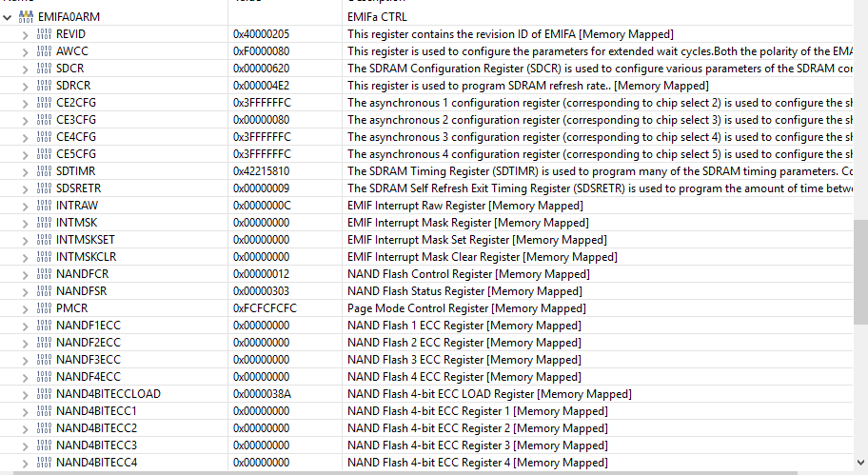
Task: Select the SDSRETR register name
Action: click(79, 188)
